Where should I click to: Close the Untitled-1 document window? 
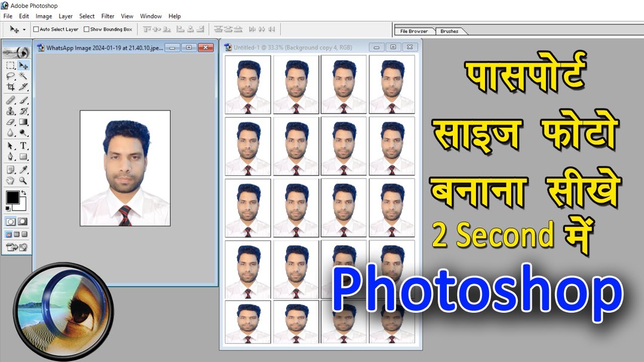pyautogui.click(x=410, y=47)
